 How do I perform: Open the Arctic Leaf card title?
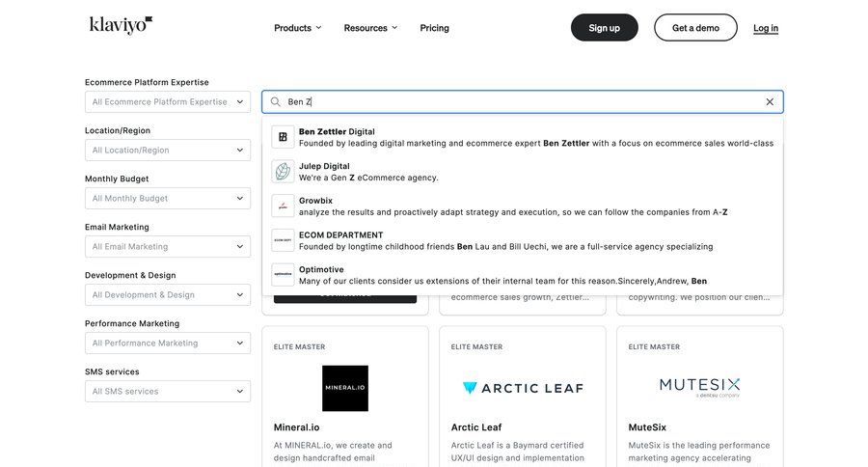click(476, 427)
